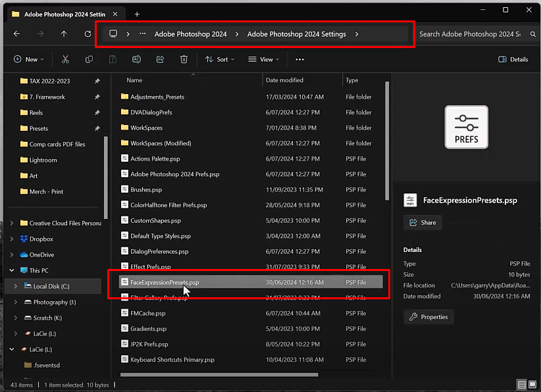The height and width of the screenshot is (392, 541).
Task: Expand the Scratch (K:) drive node
Action: coord(16,318)
